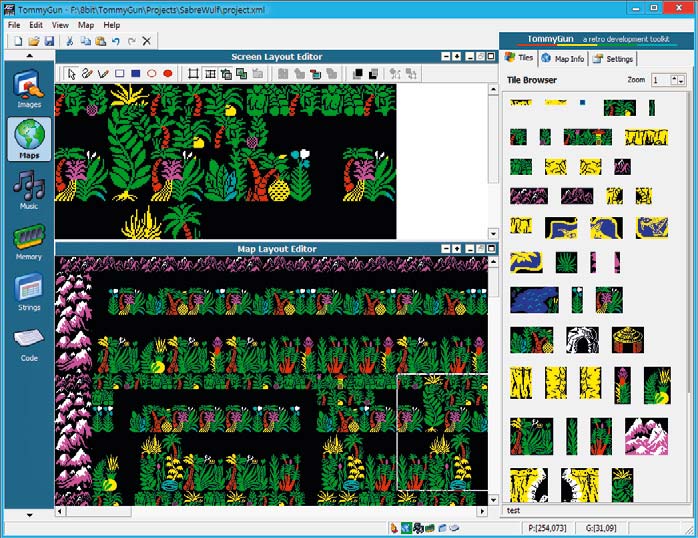Click sidebar up arrow above Images
Screen dimensions: 698x538
point(29,56)
